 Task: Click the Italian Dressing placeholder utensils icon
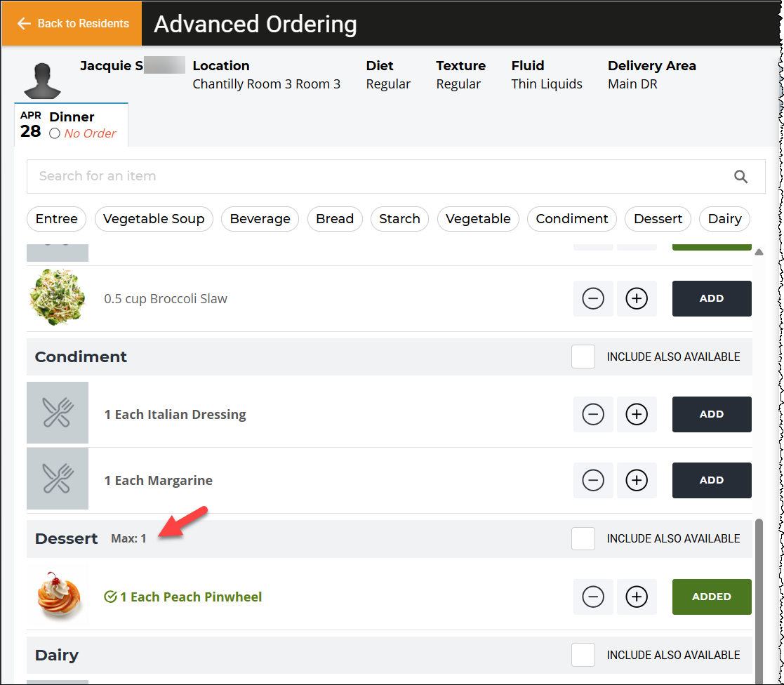58,413
